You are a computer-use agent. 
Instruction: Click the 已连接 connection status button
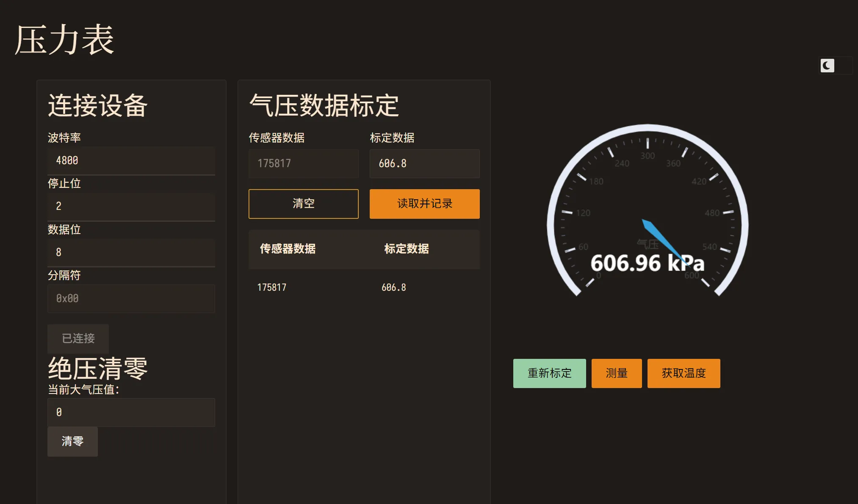(x=78, y=339)
